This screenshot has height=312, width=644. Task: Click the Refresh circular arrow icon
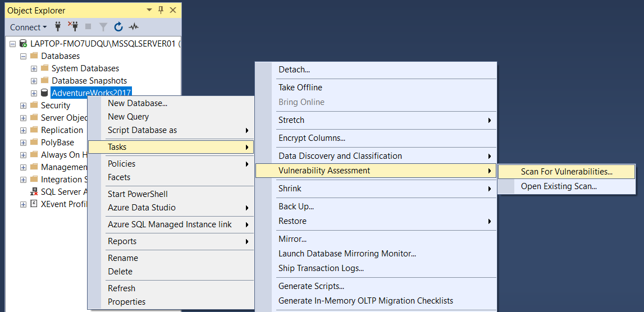tap(118, 27)
